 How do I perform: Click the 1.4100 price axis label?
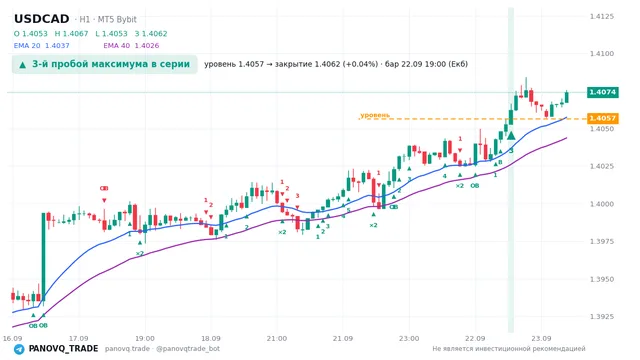coord(602,54)
